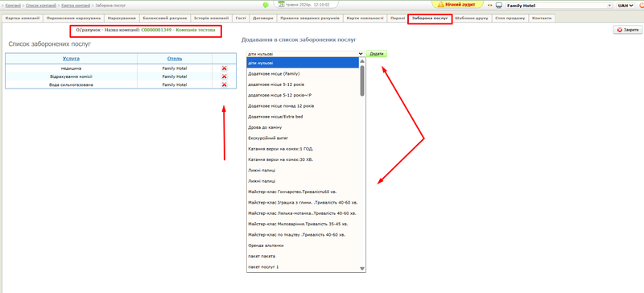
Task: Open the 'Нарахування' tab
Action: click(x=122, y=18)
